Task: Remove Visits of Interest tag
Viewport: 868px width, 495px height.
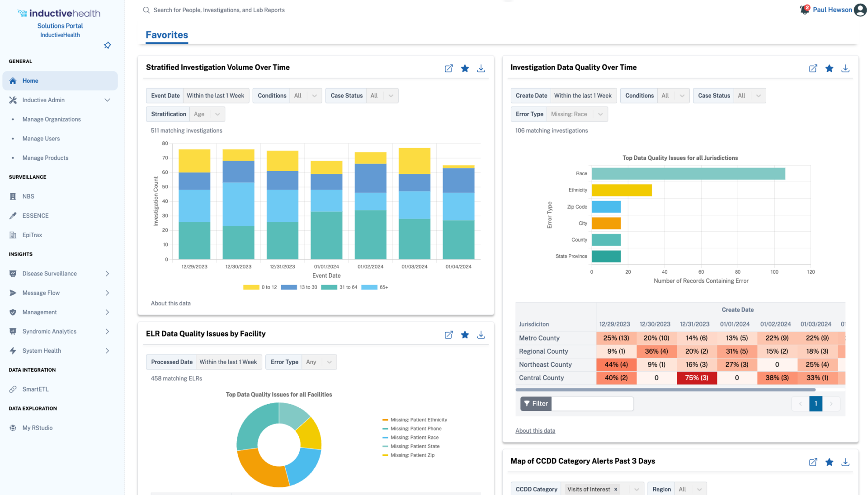Action: 616,490
